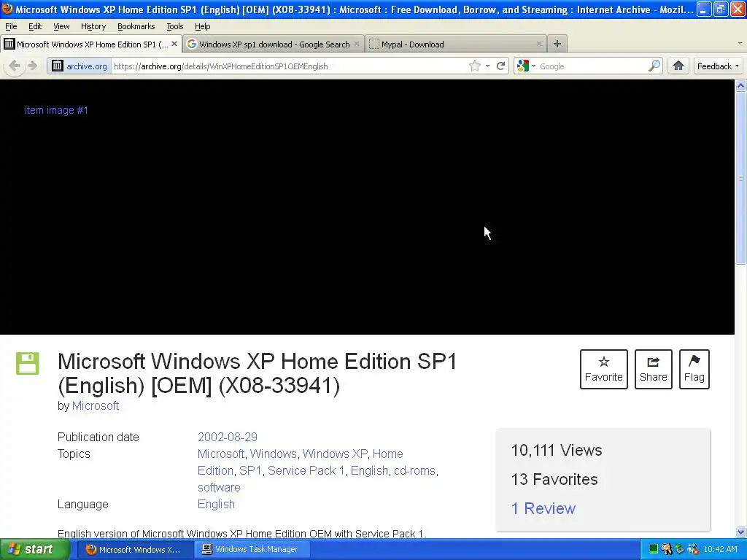Open the Bookmarks menu
747x560 pixels.
[136, 26]
